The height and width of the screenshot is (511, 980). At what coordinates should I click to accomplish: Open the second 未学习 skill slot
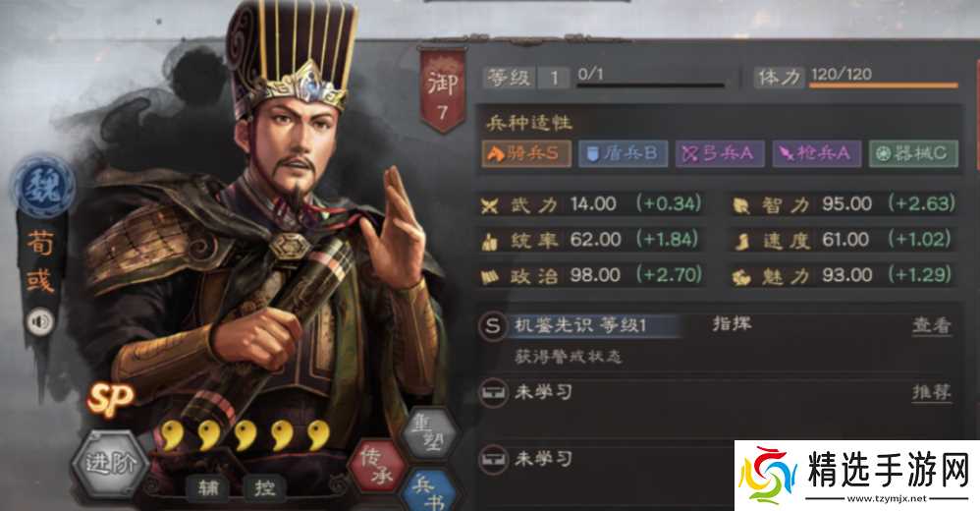(x=606, y=460)
